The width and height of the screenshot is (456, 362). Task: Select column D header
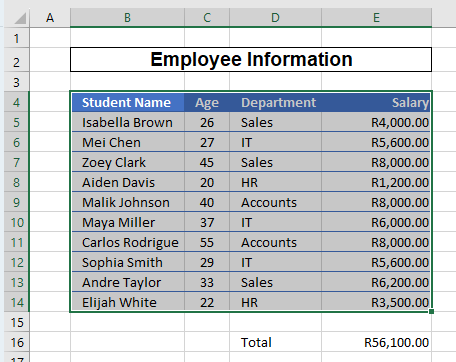coord(275,17)
